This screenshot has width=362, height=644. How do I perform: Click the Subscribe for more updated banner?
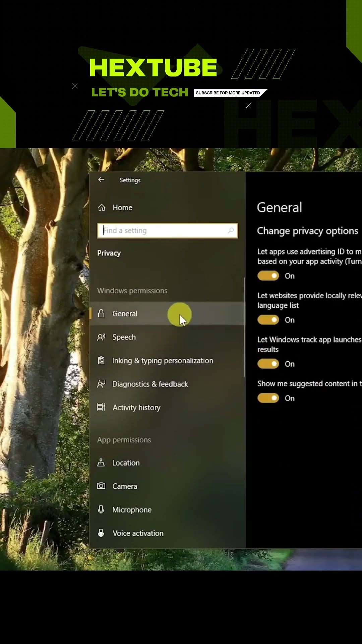(x=230, y=93)
